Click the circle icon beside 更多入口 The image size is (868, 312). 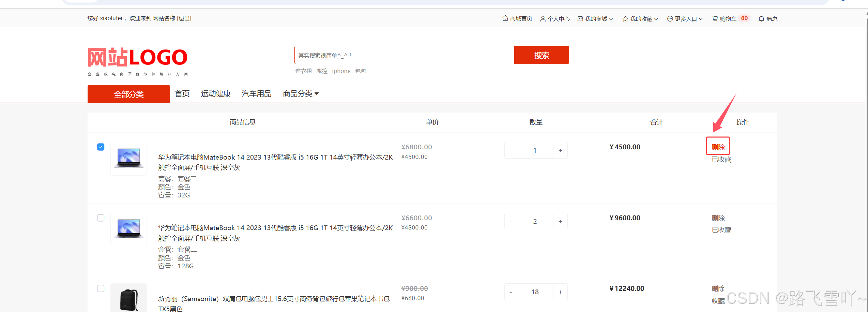coord(670,19)
